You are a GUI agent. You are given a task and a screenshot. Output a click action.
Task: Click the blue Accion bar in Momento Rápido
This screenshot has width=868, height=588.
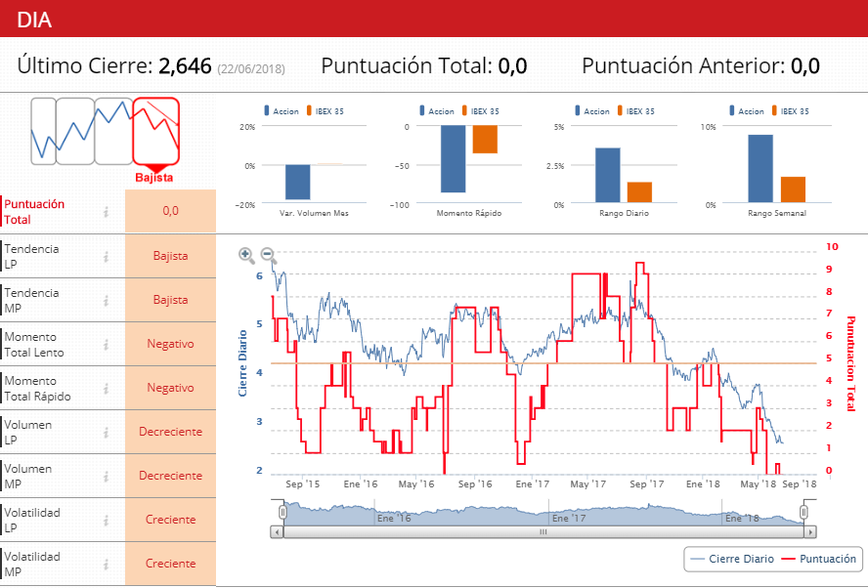454,159
